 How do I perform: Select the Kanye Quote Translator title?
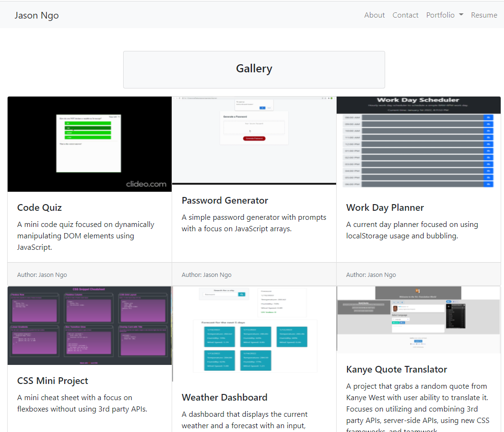tap(397, 370)
